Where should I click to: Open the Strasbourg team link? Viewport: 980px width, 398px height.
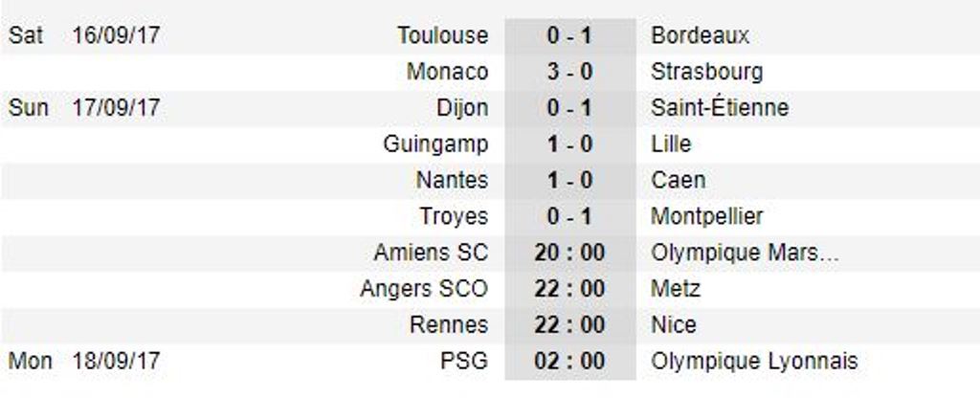(x=707, y=72)
